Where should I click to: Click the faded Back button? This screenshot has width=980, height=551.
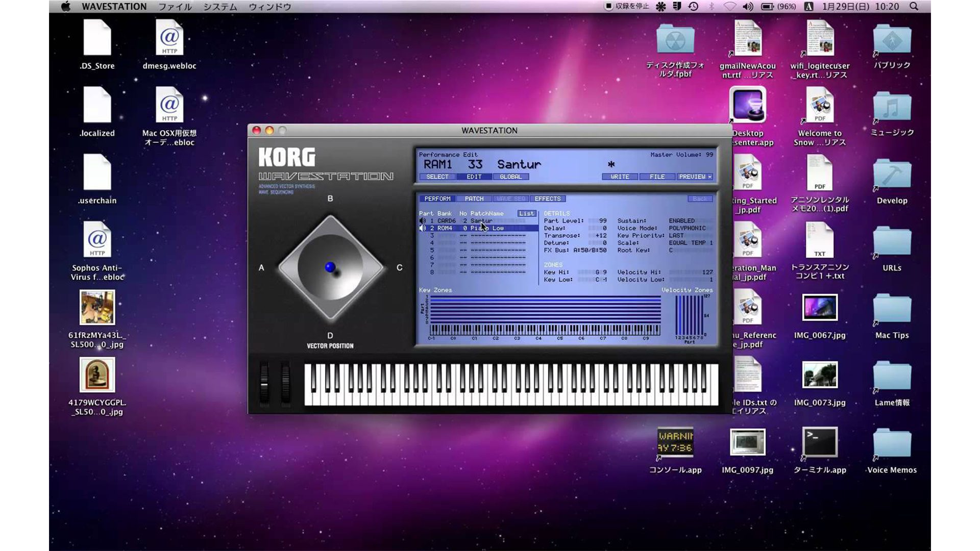(700, 199)
